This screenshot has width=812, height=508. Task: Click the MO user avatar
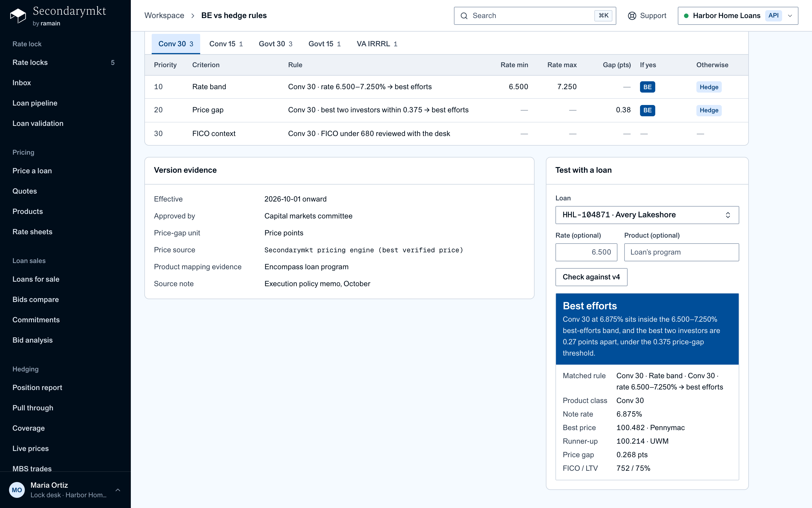pyautogui.click(x=17, y=490)
